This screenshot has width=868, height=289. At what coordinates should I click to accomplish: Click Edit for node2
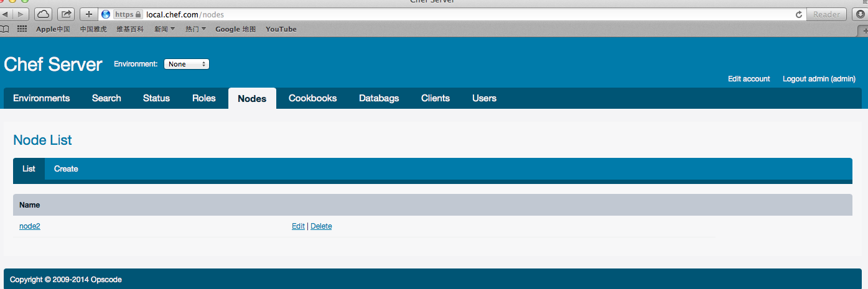coord(298,226)
